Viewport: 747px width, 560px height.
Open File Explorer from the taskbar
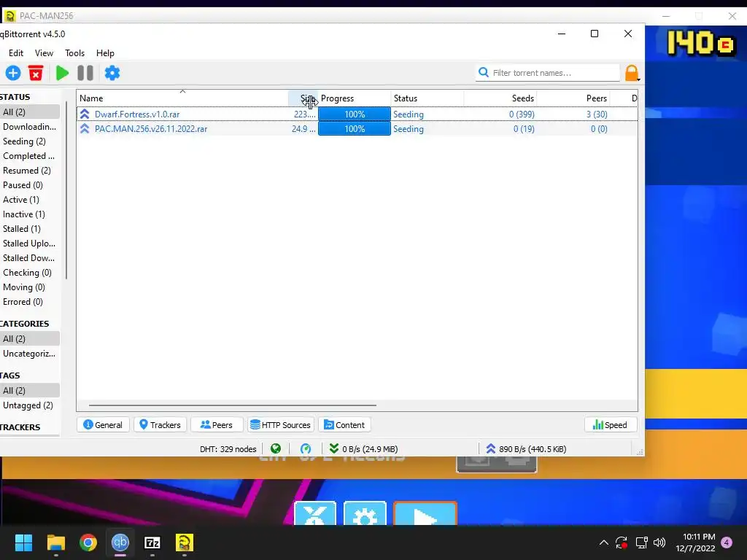click(x=55, y=542)
